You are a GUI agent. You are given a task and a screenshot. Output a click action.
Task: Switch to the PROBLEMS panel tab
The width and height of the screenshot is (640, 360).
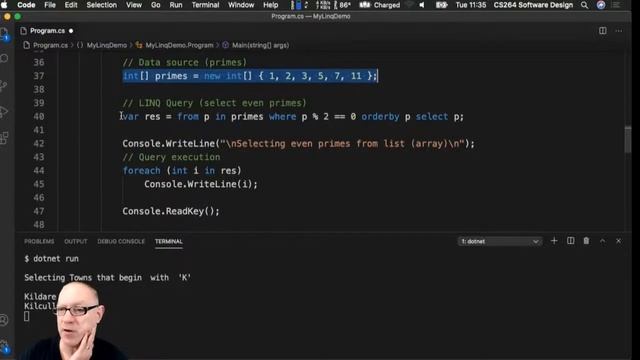39,241
